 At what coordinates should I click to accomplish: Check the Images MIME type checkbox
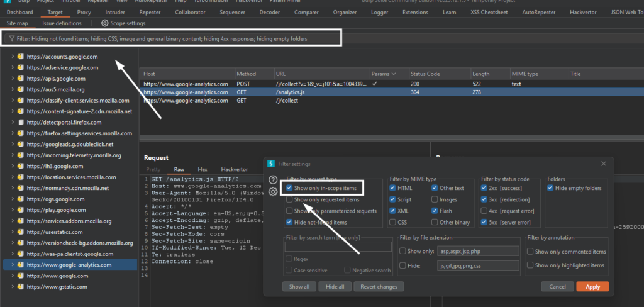435,199
